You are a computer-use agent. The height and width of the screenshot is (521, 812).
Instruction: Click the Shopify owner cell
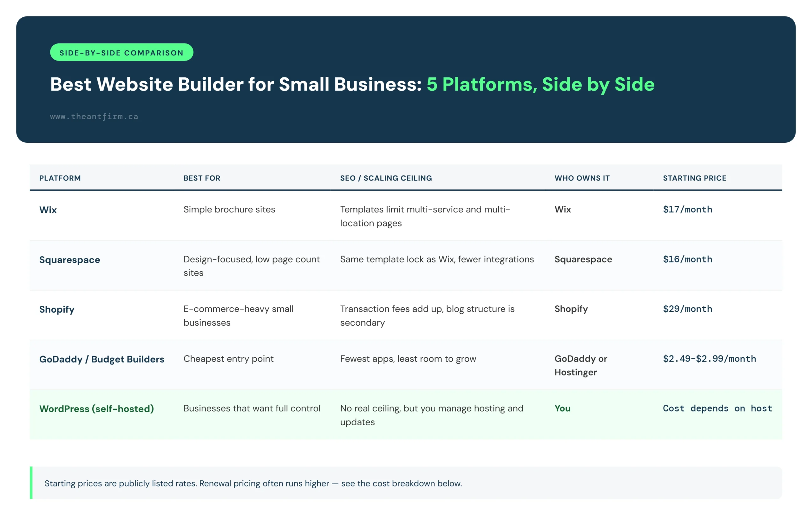point(571,309)
